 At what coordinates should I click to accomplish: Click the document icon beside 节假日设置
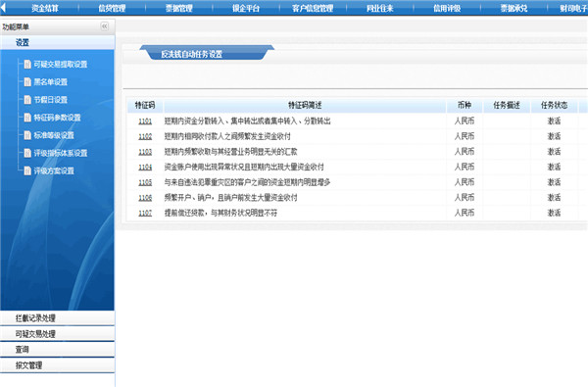tap(27, 100)
